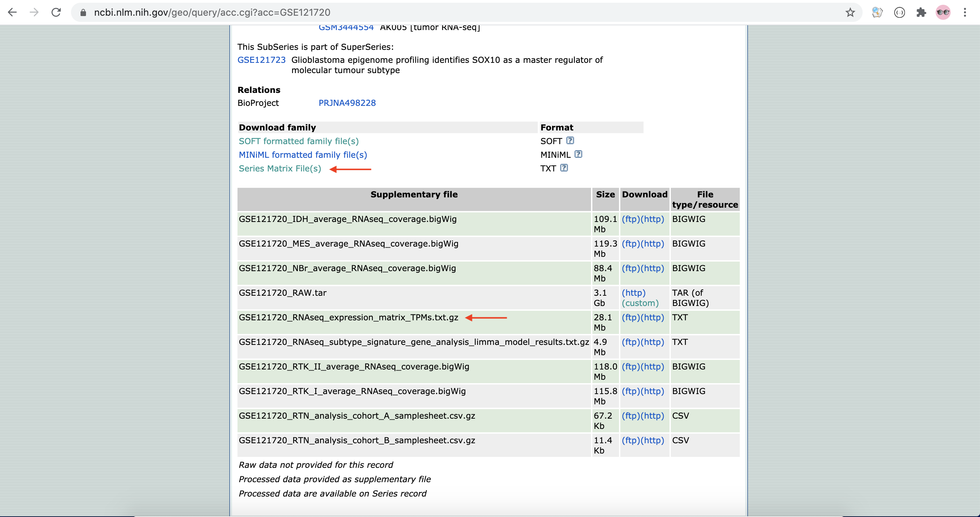The height and width of the screenshot is (517, 980).
Task: Click the 3.1 Gb size cell
Action: click(x=605, y=298)
